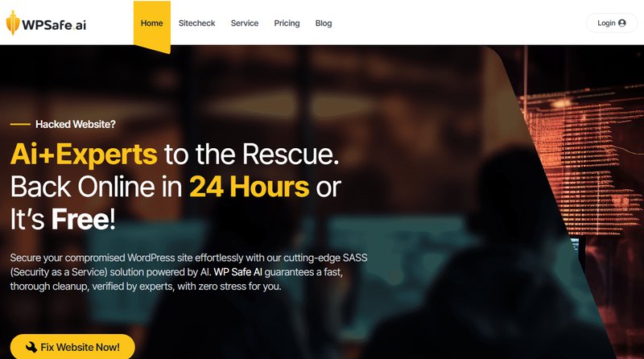This screenshot has height=359, width=644.
Task: Click the Hacked Website? tagline
Action: [76, 124]
